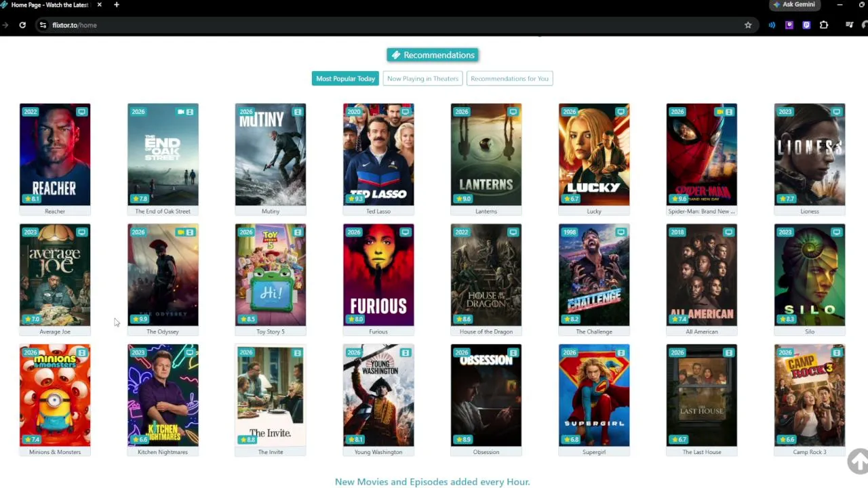Click the TV icon on Furious poster
The height and width of the screenshot is (488, 868).
pyautogui.click(x=405, y=232)
